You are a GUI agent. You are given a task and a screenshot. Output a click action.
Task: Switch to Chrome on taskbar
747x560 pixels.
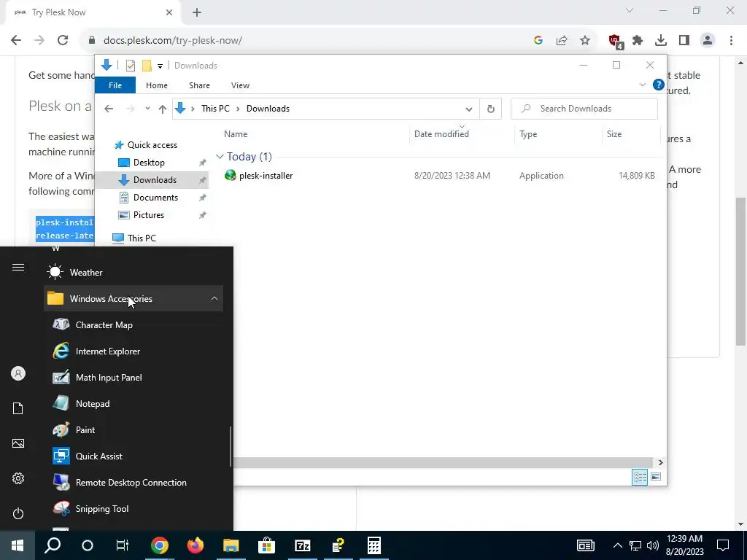160,545
